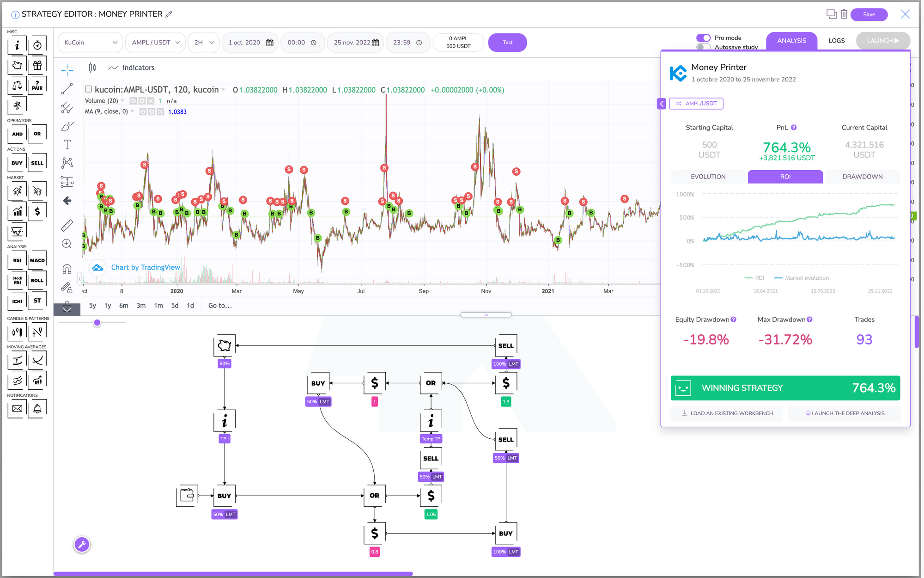The image size is (924, 578).
Task: Toggle Autosave study switch
Action: [x=703, y=47]
